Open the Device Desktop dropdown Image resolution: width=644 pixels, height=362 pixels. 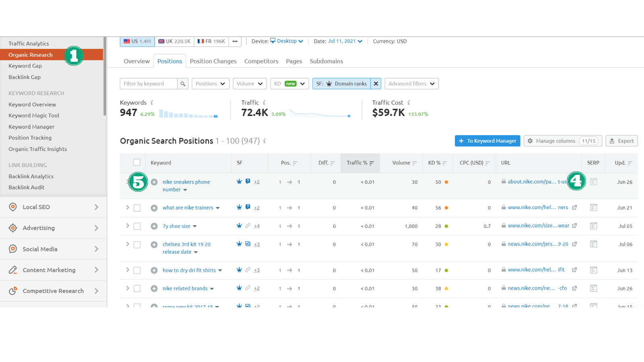(287, 41)
